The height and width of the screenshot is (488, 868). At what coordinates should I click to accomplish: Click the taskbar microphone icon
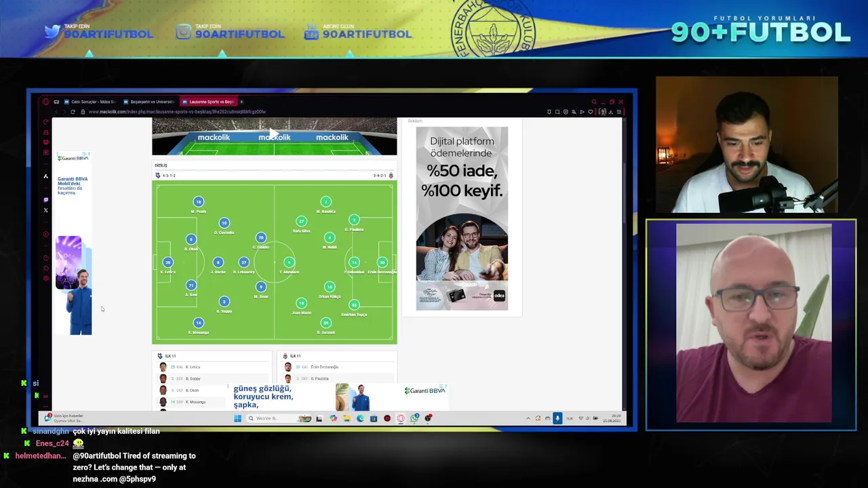[557, 418]
